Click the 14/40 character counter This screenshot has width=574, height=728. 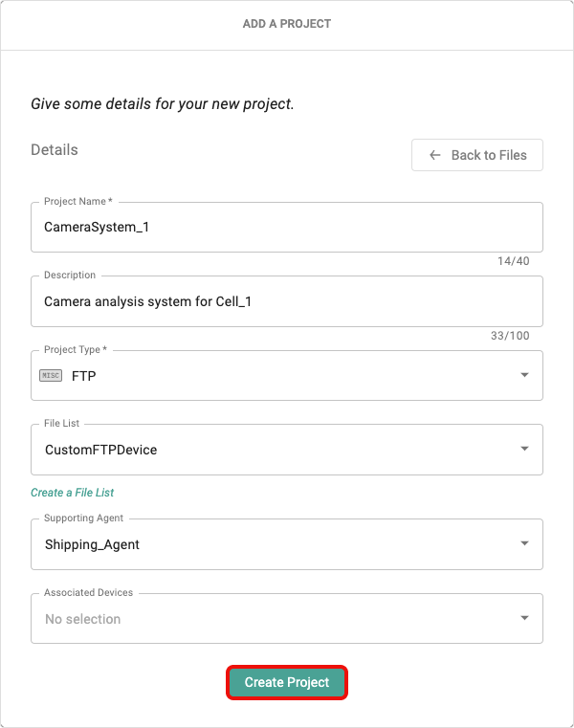(x=514, y=262)
